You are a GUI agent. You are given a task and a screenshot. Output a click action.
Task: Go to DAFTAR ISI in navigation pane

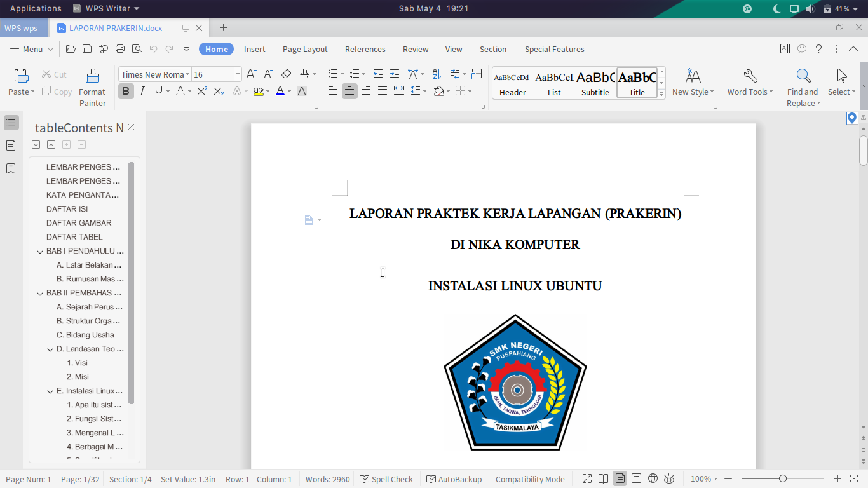click(67, 209)
